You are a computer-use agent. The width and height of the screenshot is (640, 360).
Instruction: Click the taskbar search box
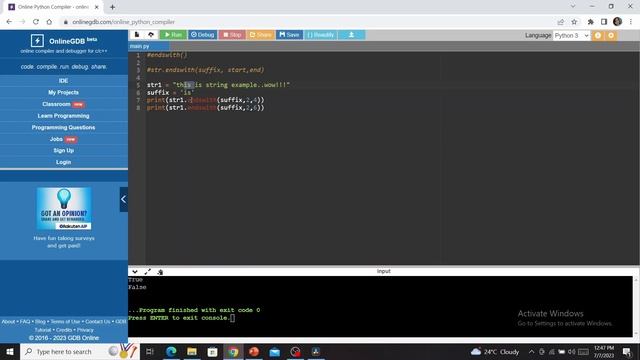tap(80, 351)
